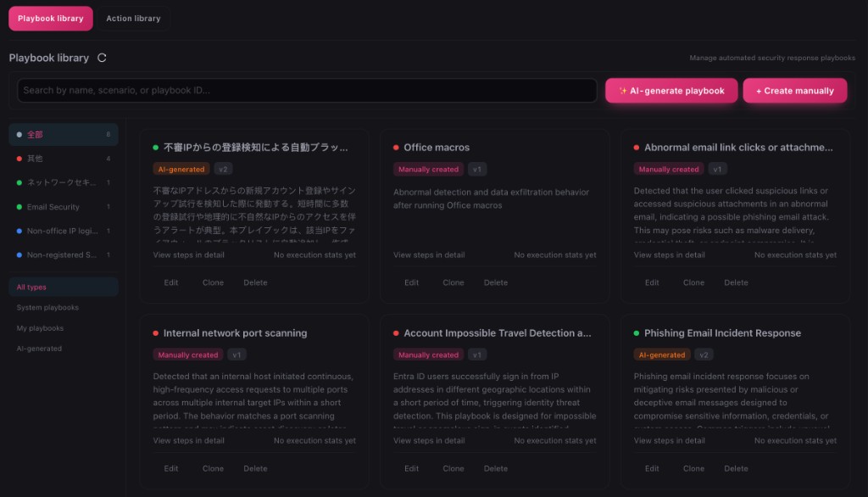This screenshot has height=497, width=868.
Task: Delete the 不審IPからの登録検知 playbook
Action: click(x=255, y=282)
